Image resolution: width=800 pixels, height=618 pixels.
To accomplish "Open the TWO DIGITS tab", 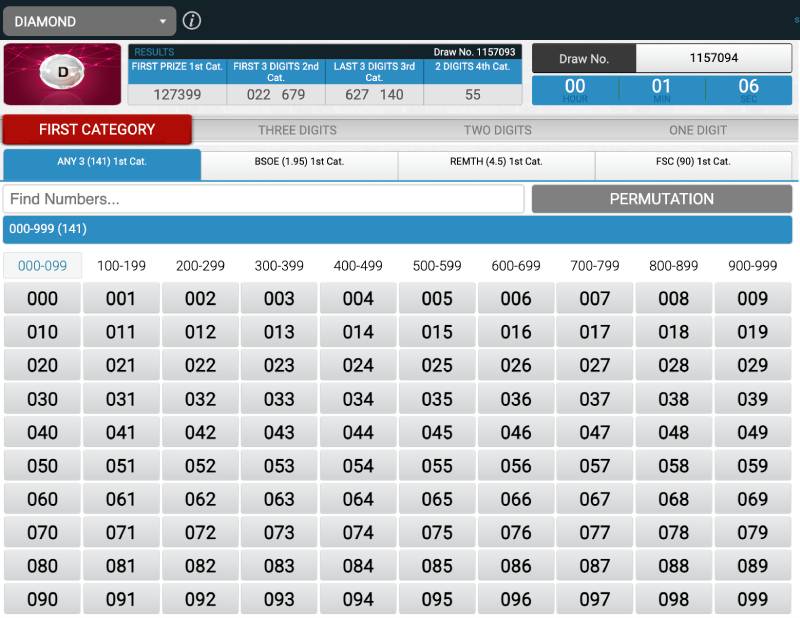I will click(498, 130).
